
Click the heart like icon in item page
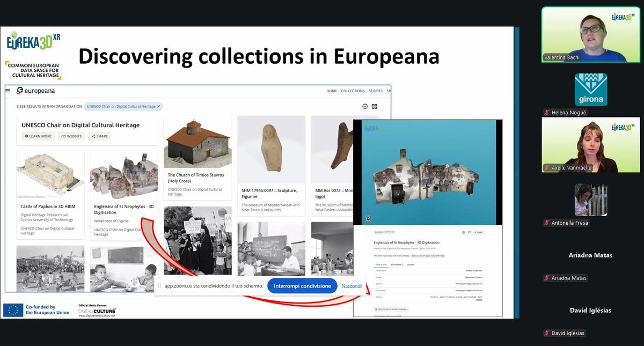coord(469,232)
